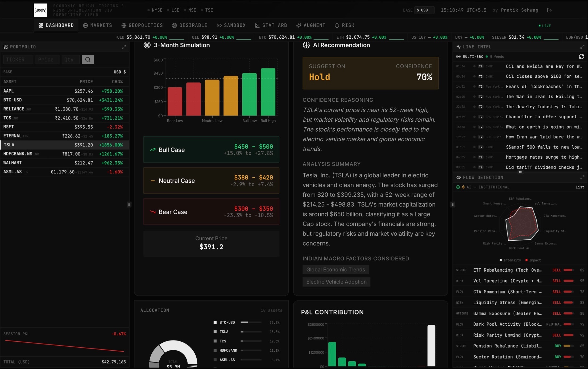Image resolution: width=588 pixels, height=369 pixels.
Task: Open the Geopolitics tab
Action: coord(142,25)
